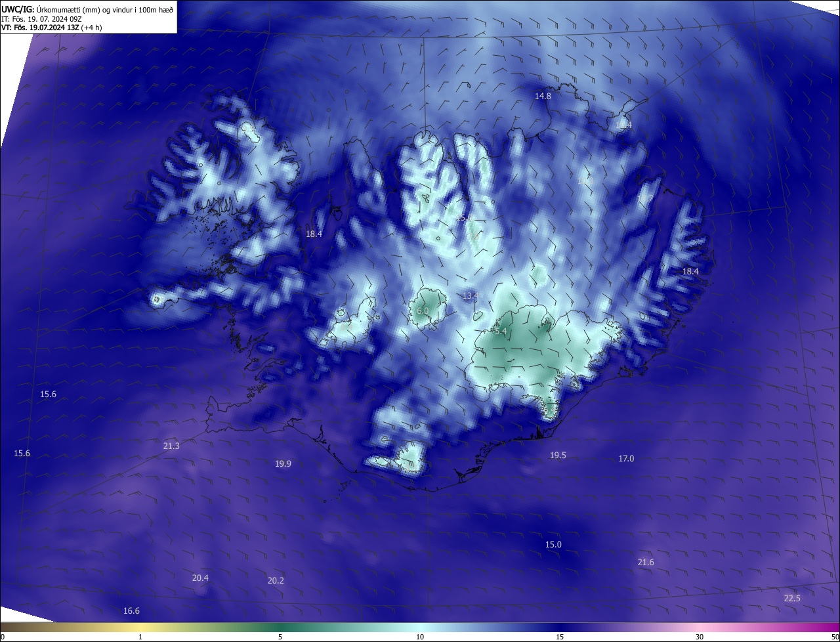Click the 5.4 value label

(x=500, y=332)
